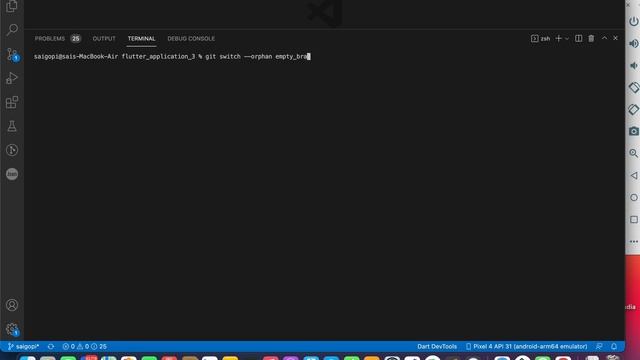Open the Testing flask view
Screen dimensions: 640x360
[x=12, y=126]
